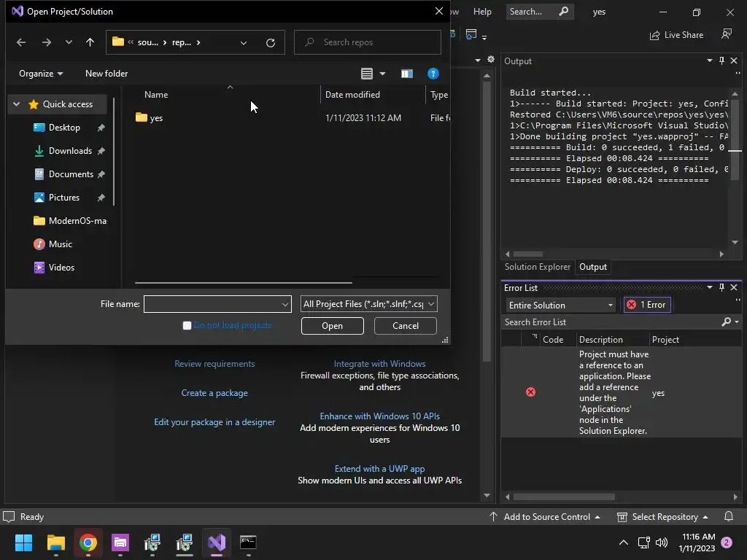Close the Output panel

734,61
